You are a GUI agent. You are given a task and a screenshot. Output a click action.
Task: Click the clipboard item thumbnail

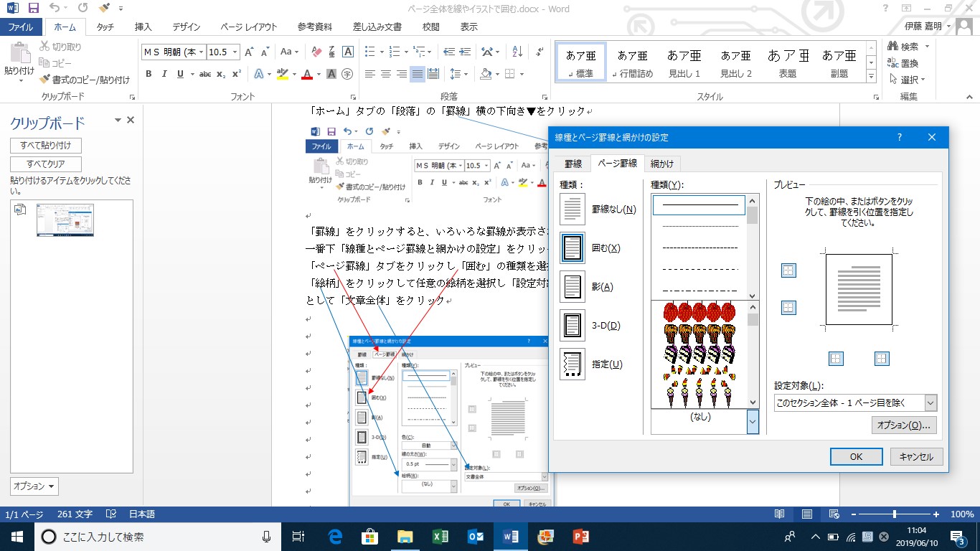point(65,220)
